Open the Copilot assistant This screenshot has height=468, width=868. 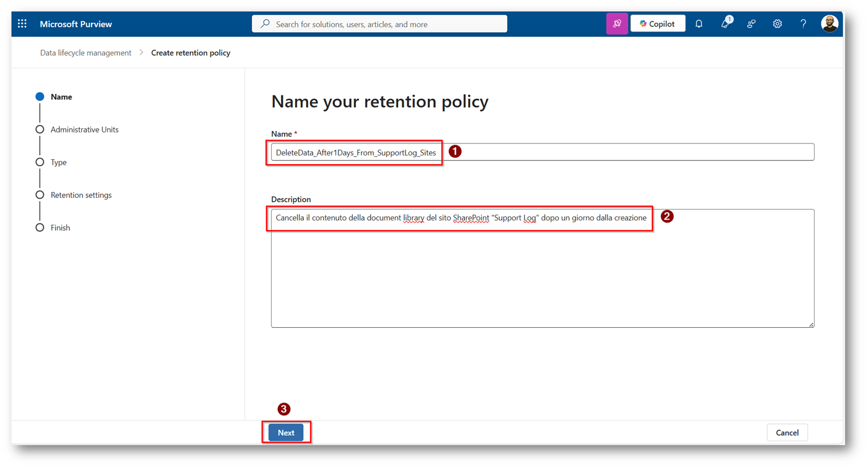point(658,24)
